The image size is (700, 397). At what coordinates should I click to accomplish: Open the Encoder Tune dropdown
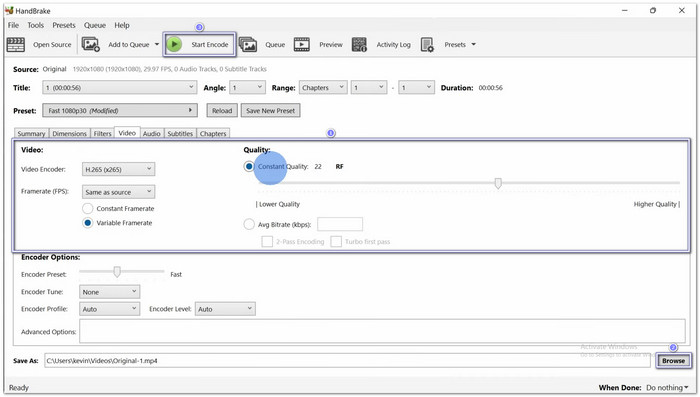pos(109,292)
